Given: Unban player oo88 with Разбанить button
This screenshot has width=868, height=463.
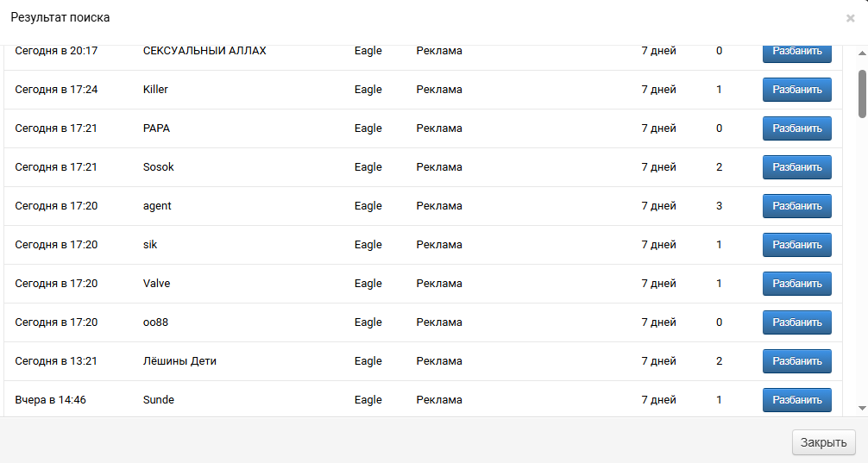Looking at the screenshot, I should 796,322.
